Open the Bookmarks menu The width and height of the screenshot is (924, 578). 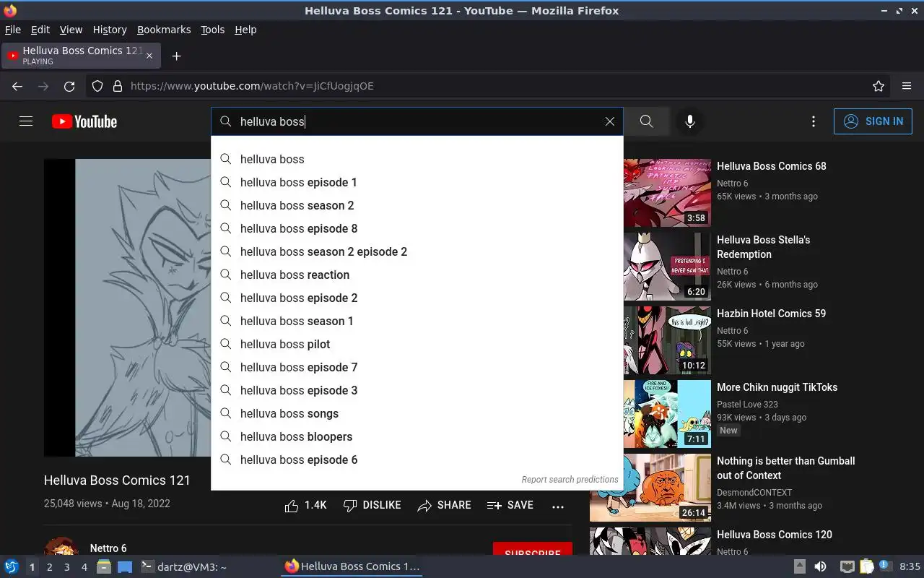point(164,30)
